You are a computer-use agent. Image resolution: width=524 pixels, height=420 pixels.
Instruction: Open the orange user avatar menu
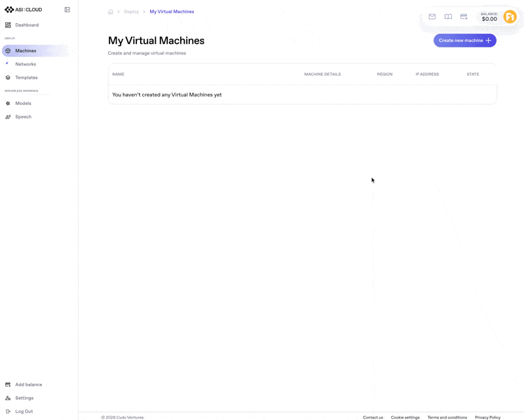pyautogui.click(x=510, y=16)
